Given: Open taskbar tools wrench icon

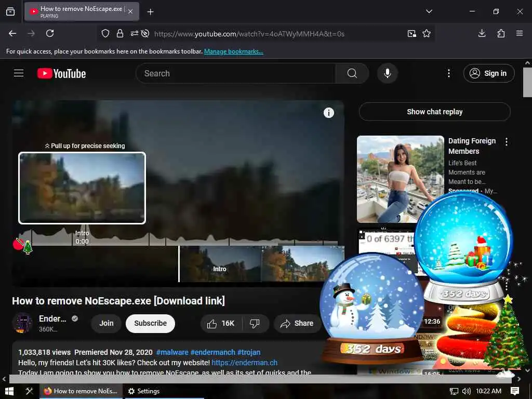Looking at the screenshot, I should pos(29,391).
